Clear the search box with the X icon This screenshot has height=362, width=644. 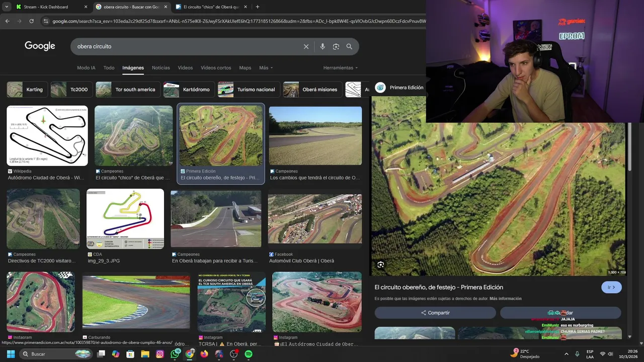point(306,46)
